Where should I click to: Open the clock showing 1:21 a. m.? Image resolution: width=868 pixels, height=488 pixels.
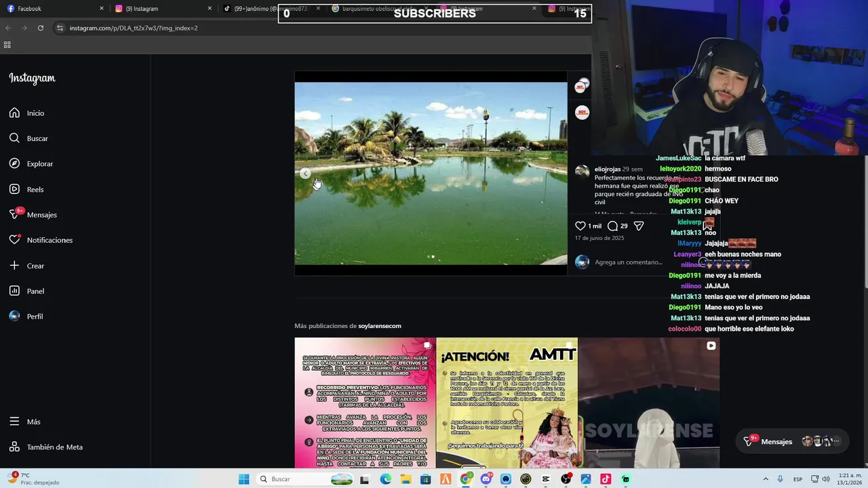click(x=849, y=479)
